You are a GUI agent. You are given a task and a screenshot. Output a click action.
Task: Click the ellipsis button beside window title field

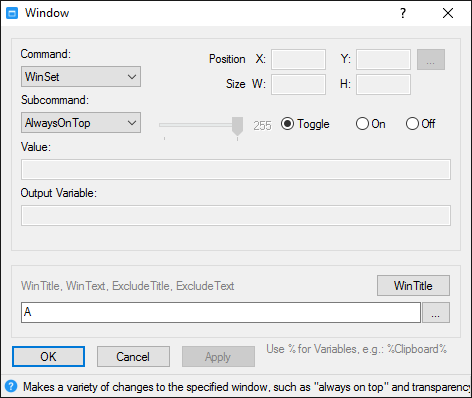[x=436, y=312]
